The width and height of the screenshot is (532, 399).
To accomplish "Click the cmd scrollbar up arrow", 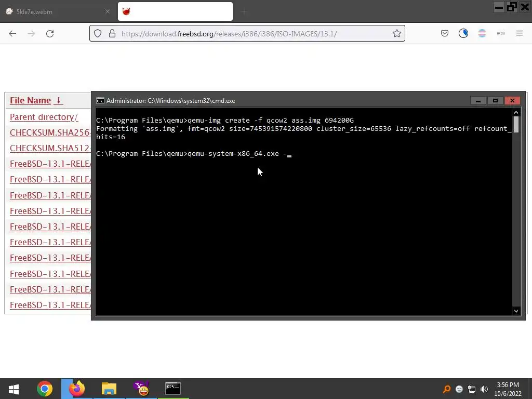I will 516,113.
